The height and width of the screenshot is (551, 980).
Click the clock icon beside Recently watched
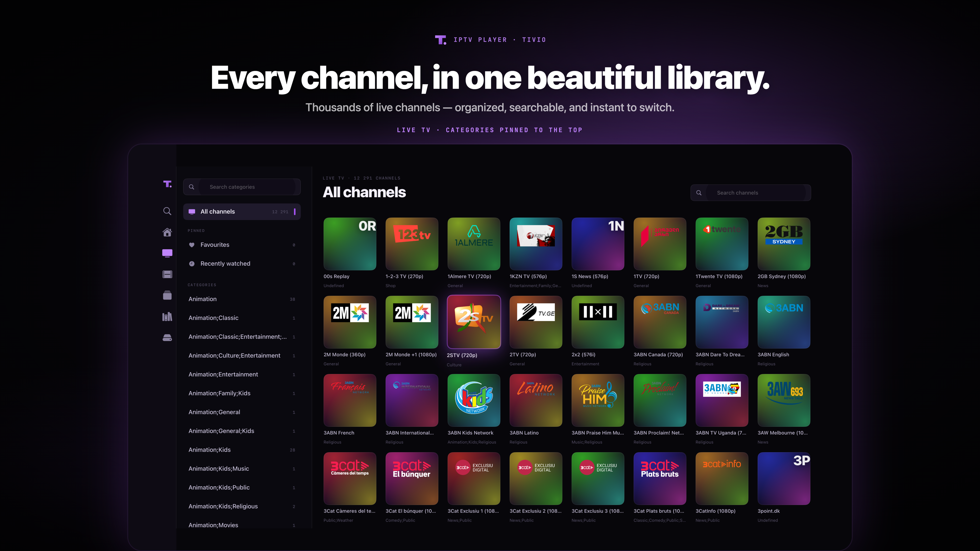click(x=192, y=264)
